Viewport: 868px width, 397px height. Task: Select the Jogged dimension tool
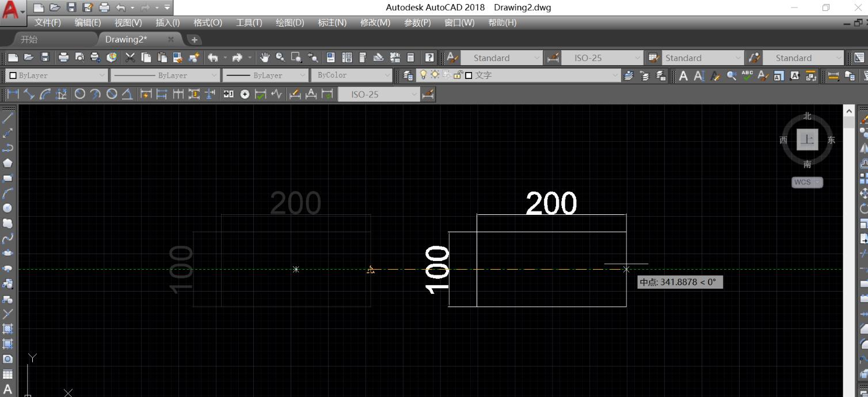[x=96, y=94]
